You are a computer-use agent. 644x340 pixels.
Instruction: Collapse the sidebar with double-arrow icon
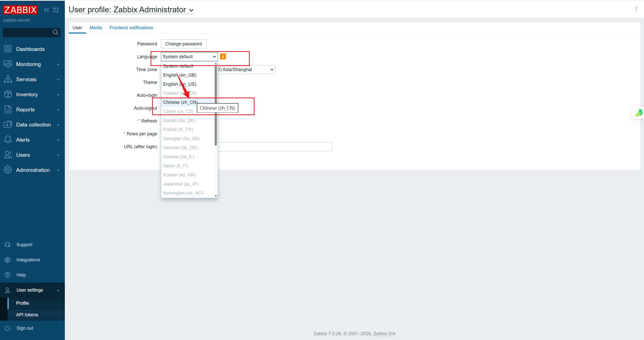47,10
